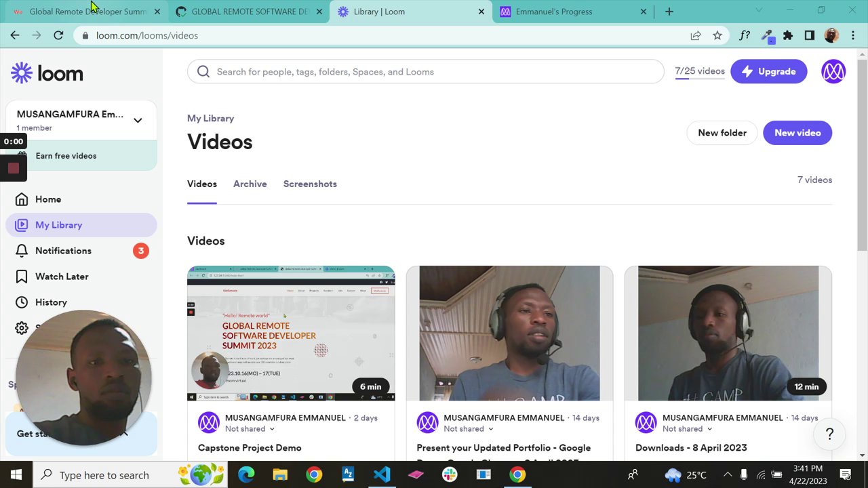Image resolution: width=868 pixels, height=488 pixels.
Task: Open the Windows Start menu
Action: click(16, 474)
